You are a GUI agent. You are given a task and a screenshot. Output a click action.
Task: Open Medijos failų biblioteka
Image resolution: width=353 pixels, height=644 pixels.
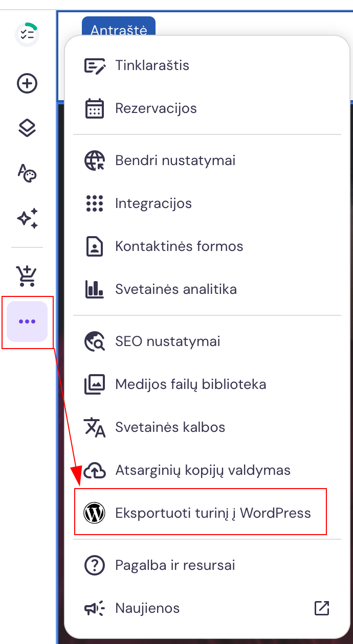[x=190, y=384]
